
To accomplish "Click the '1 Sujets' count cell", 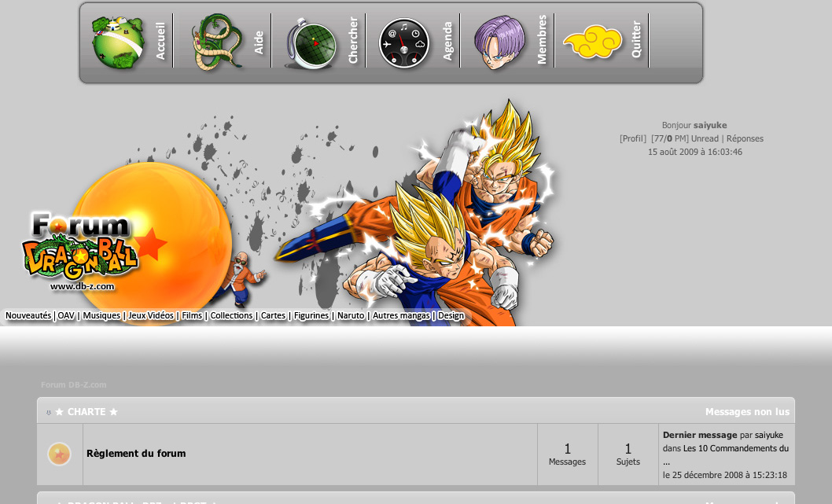I will pos(628,454).
